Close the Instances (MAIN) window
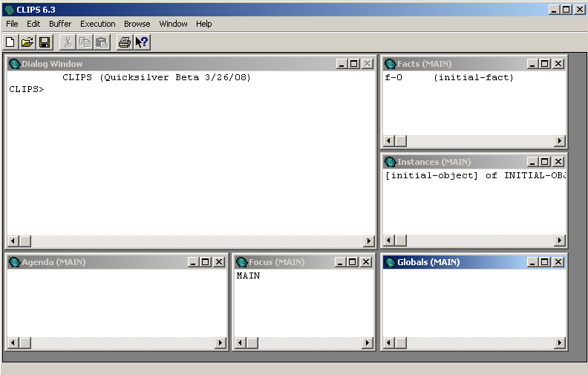The image size is (588, 375). 558,162
